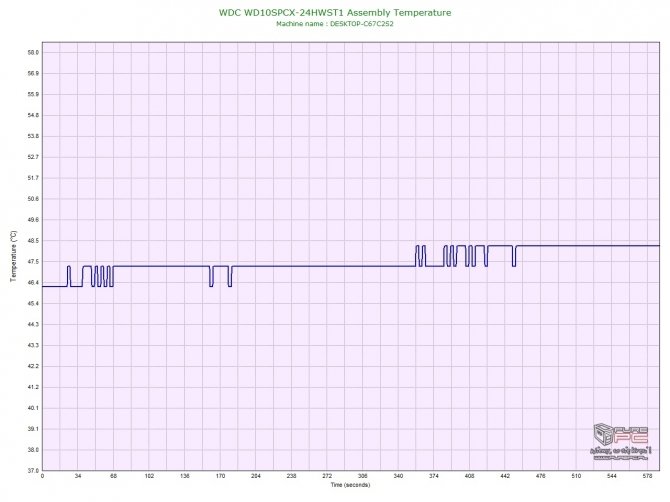Select the 55.9 temperature tick label
Screen dimensions: 670x502
(33, 94)
